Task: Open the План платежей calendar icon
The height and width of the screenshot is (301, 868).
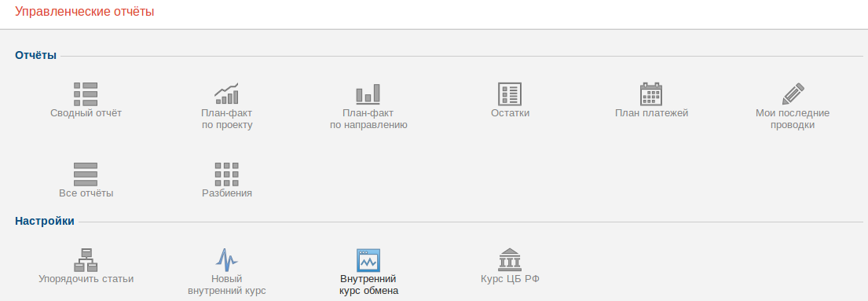Action: click(x=651, y=94)
